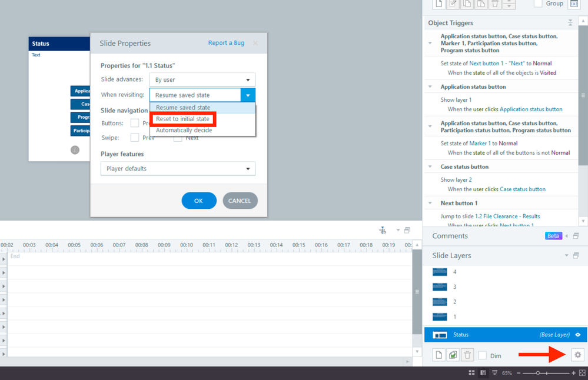Viewport: 588px width, 380px height.
Task: Fit slide to window icon
Action: point(582,372)
